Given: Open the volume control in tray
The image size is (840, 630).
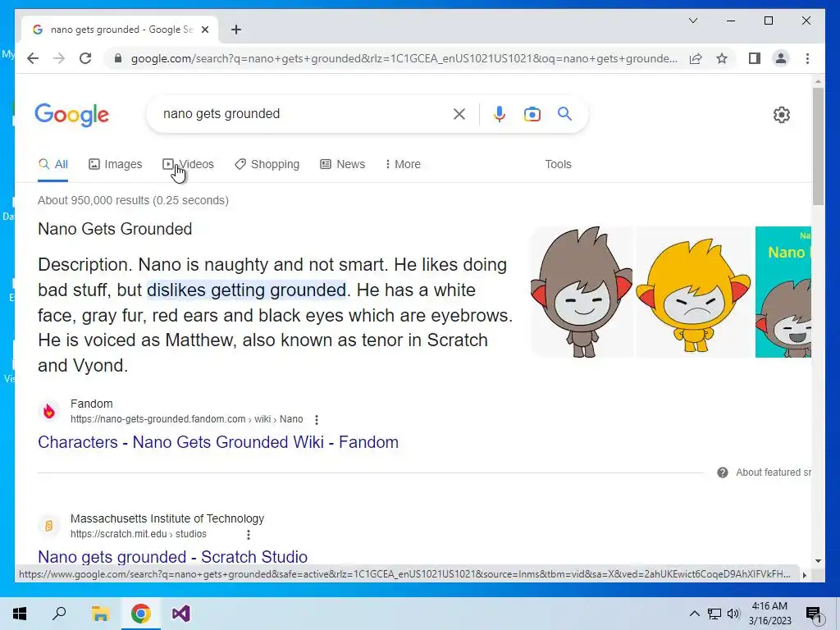Looking at the screenshot, I should click(733, 614).
